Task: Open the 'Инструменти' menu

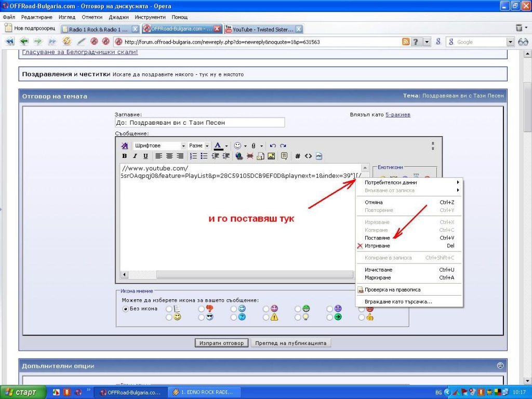Action: click(x=150, y=17)
